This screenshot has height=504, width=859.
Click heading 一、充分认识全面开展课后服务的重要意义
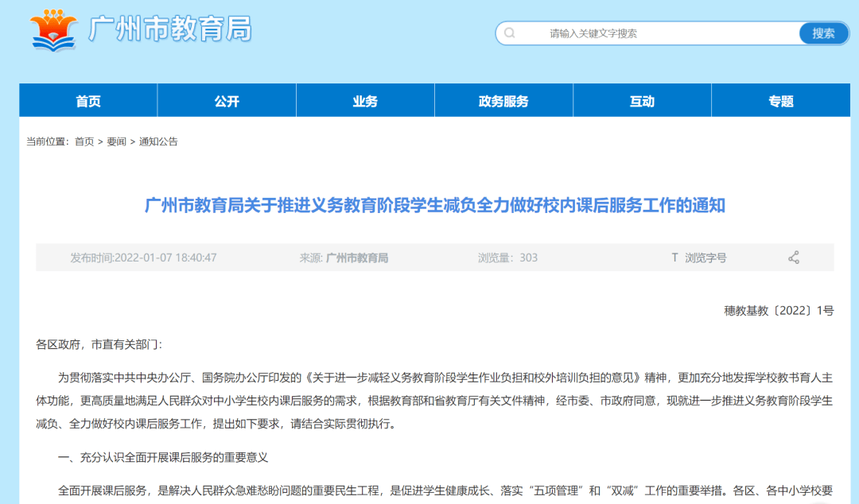click(163, 457)
